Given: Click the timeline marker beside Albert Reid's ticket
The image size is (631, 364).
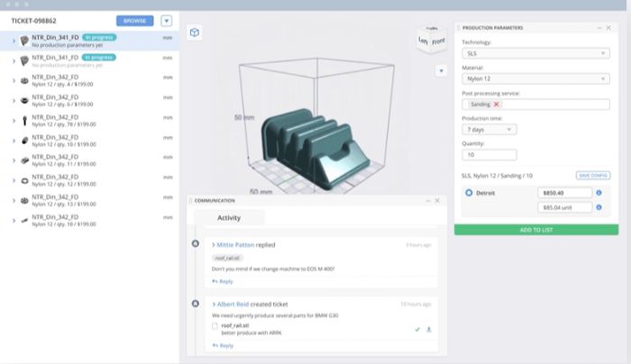Looking at the screenshot, I should tap(196, 304).
